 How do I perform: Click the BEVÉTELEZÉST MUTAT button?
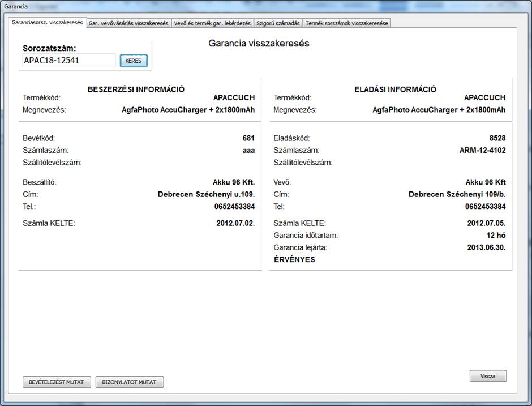56,382
